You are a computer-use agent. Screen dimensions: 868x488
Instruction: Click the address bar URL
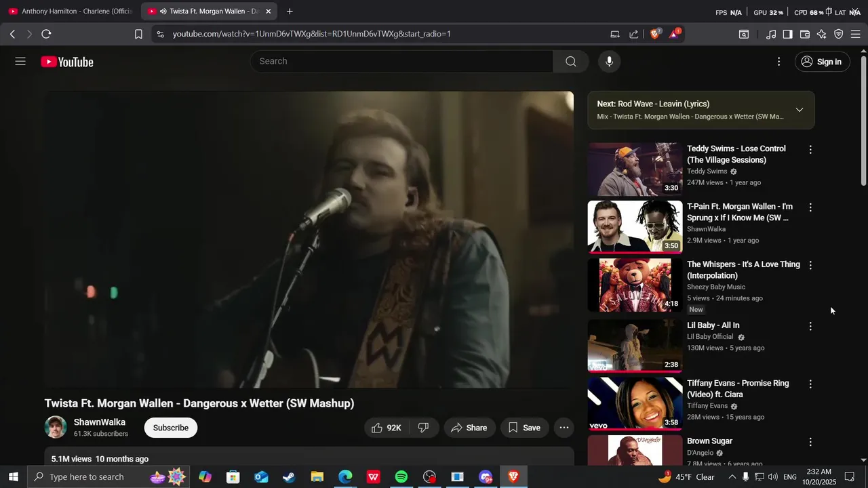(311, 34)
